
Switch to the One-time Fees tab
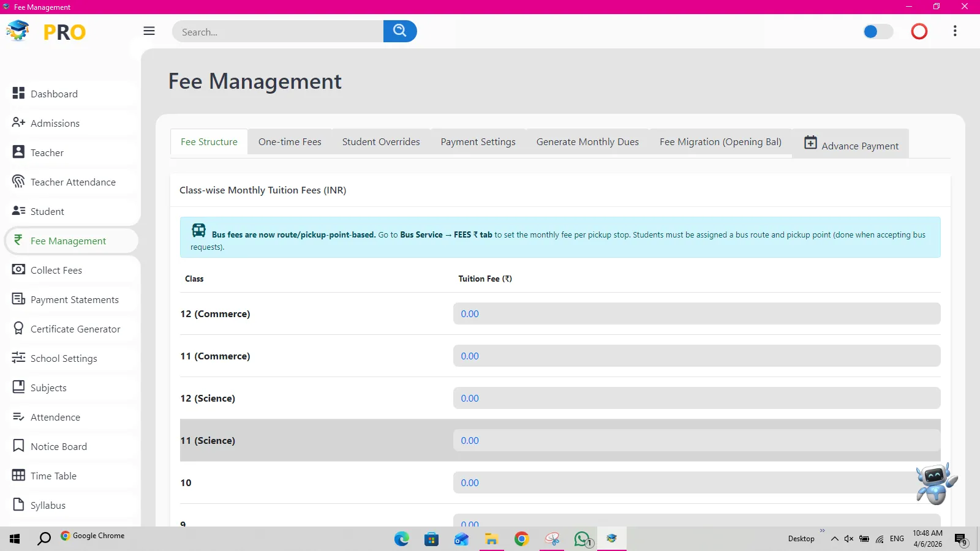pyautogui.click(x=290, y=141)
